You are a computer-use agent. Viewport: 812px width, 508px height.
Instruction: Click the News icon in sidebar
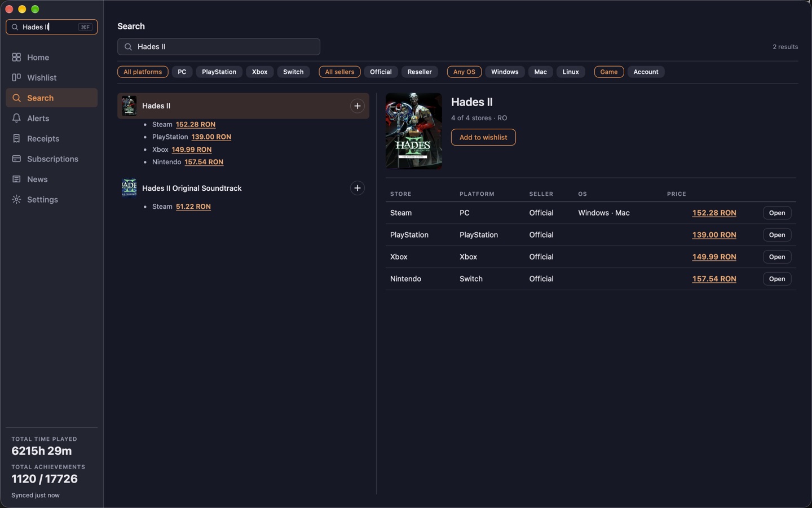[x=16, y=179]
